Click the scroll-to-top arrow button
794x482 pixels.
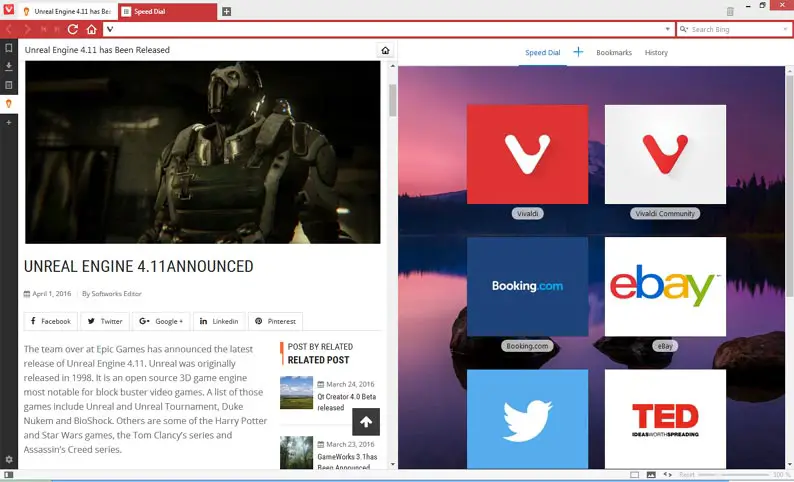[x=366, y=422]
